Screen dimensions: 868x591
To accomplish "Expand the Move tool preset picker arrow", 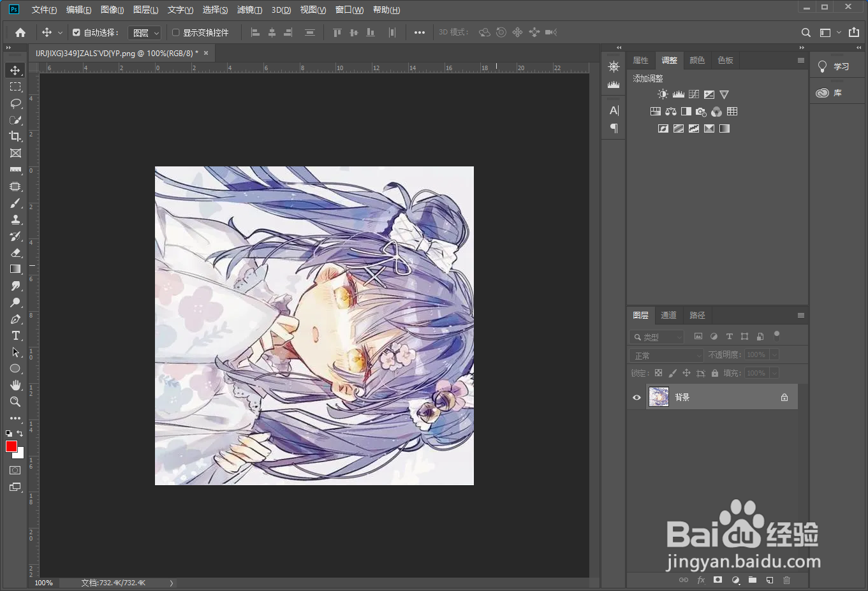I will pos(61,33).
